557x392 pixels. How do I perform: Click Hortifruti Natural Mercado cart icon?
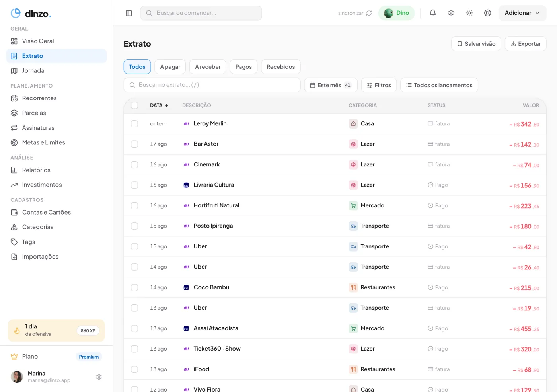point(353,206)
